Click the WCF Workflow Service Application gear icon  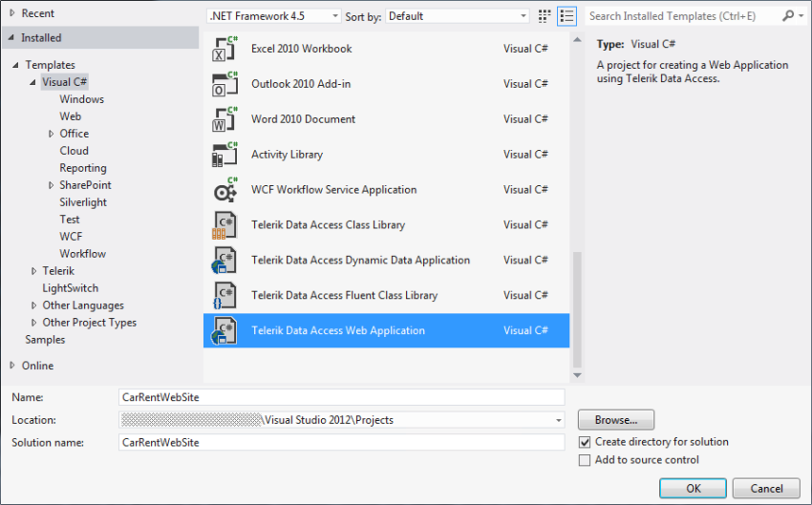click(224, 189)
